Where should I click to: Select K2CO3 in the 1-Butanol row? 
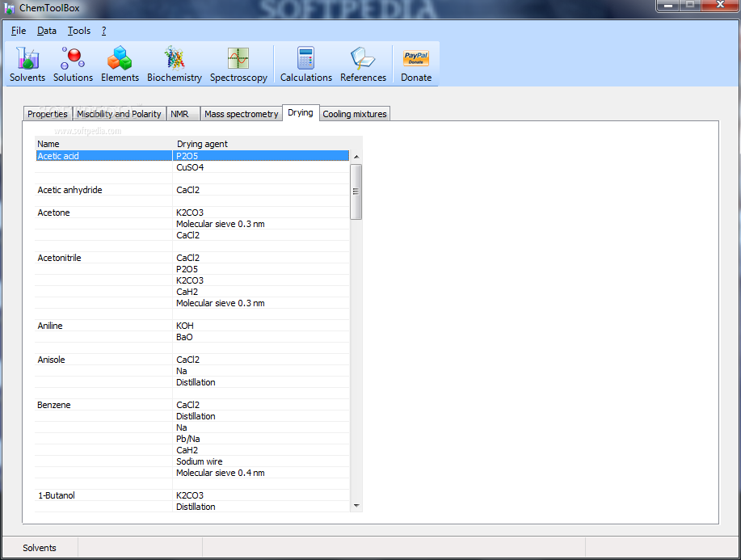coord(190,495)
